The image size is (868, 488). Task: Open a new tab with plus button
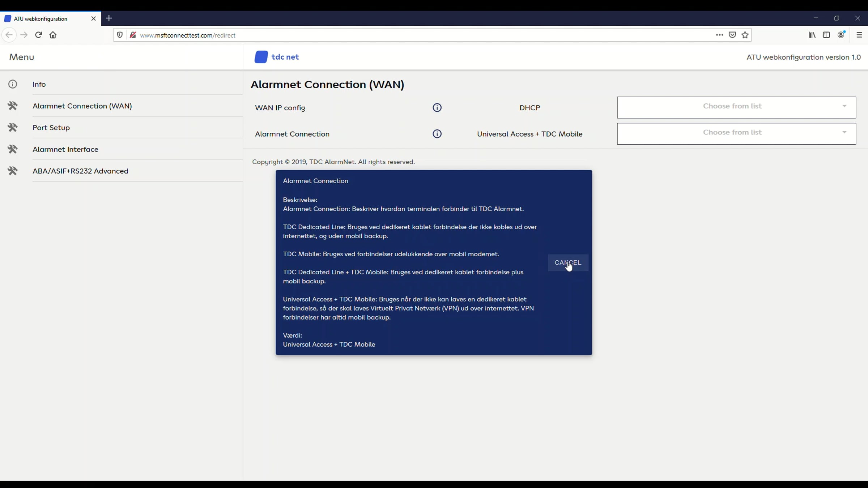coord(109,18)
